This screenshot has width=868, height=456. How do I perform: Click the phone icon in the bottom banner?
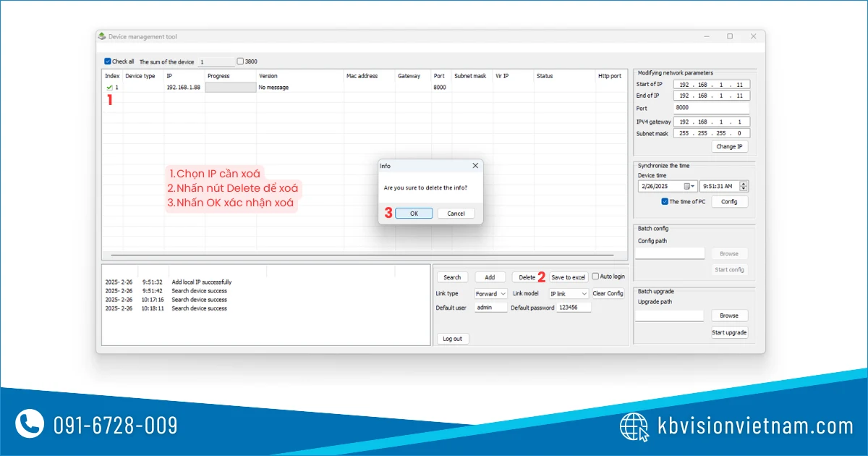[30, 425]
